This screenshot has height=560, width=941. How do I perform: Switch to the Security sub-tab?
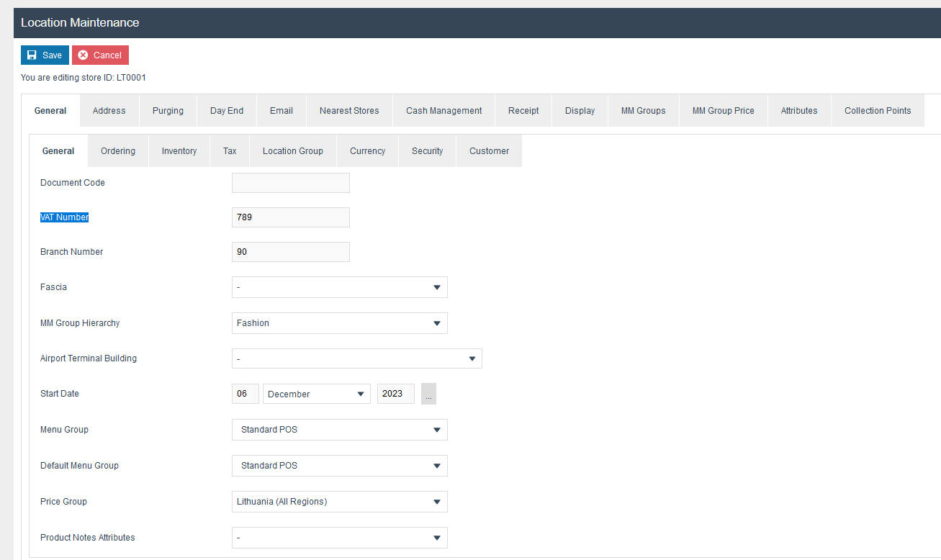427,151
